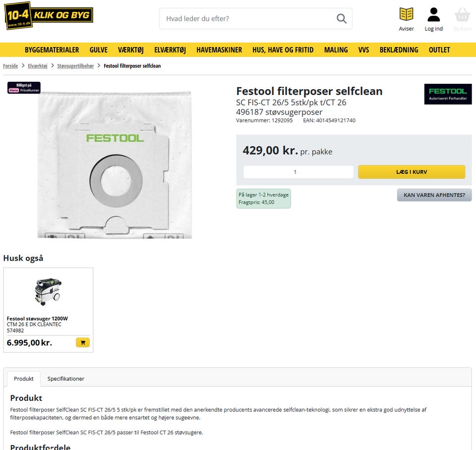
Task: Open the Havemaskiner menu
Action: (219, 50)
